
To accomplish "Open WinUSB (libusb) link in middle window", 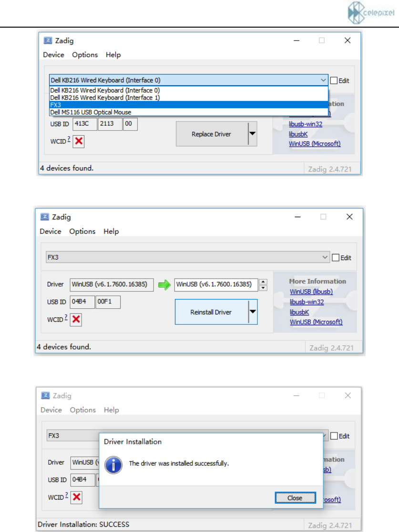I will click(x=311, y=292).
